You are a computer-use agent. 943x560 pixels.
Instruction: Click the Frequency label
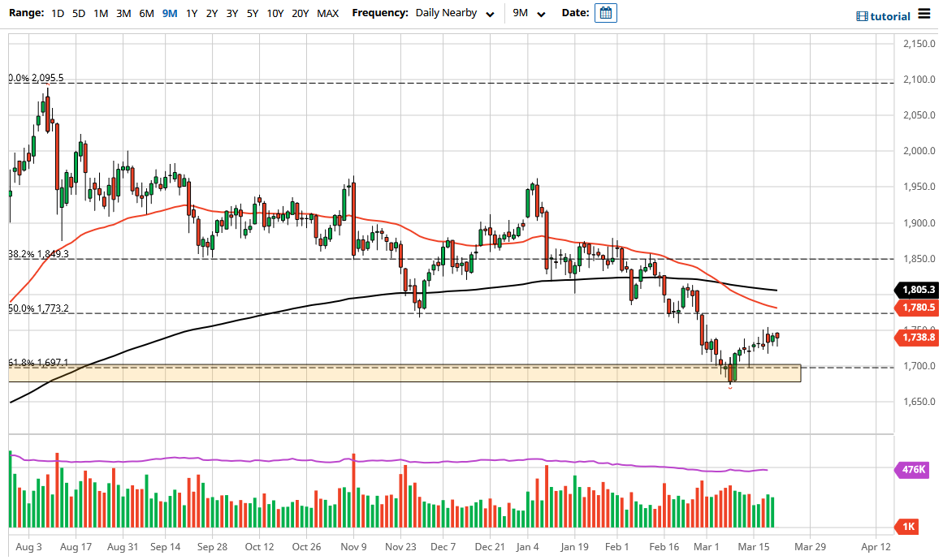coord(380,13)
